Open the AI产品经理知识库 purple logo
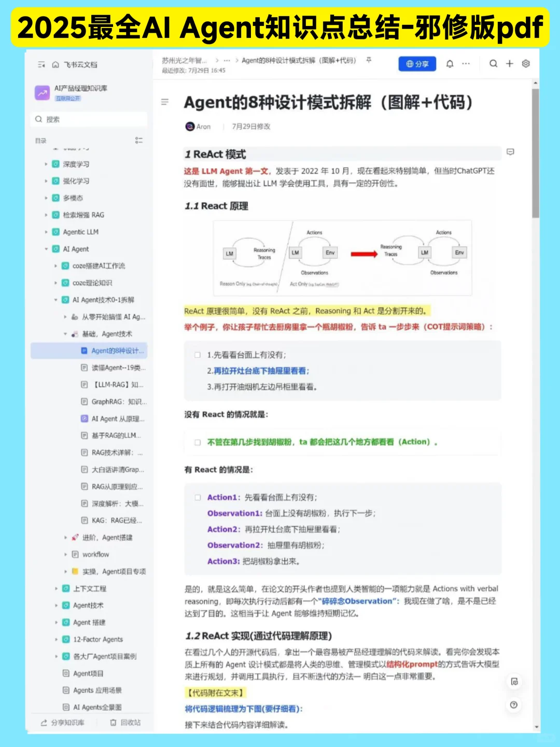Viewport: 560px width, 747px height. click(42, 93)
